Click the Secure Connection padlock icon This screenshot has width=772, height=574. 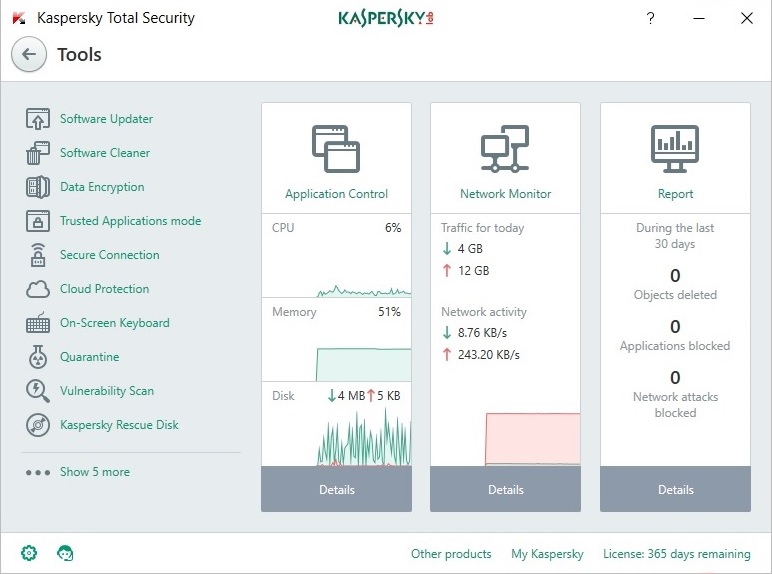(x=38, y=255)
